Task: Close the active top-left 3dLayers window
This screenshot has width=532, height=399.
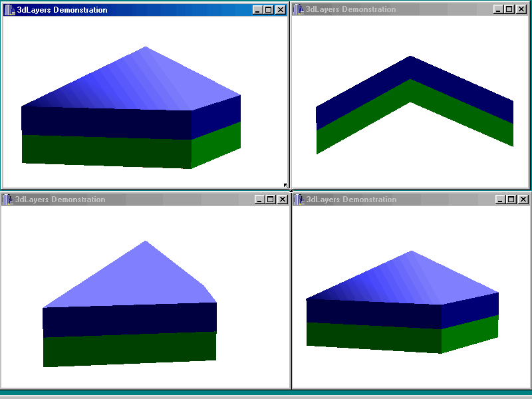Action: click(280, 10)
